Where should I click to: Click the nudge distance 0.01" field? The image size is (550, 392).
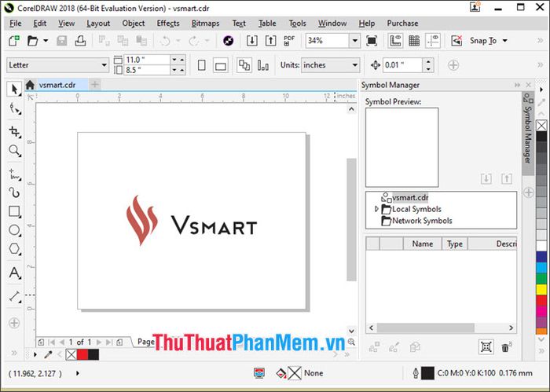click(x=402, y=65)
